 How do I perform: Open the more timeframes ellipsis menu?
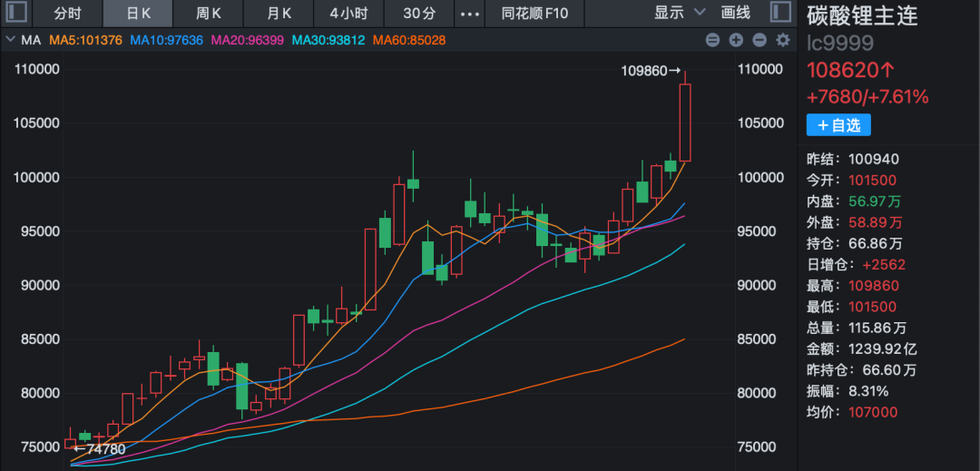[468, 14]
